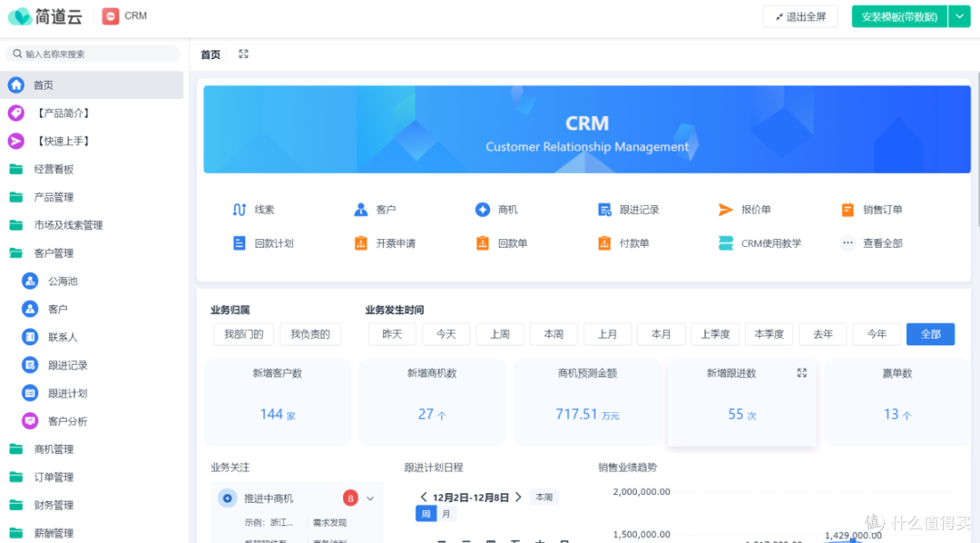Image resolution: width=980 pixels, height=543 pixels.
Task: Jump to 本周 in schedule
Action: point(544,498)
